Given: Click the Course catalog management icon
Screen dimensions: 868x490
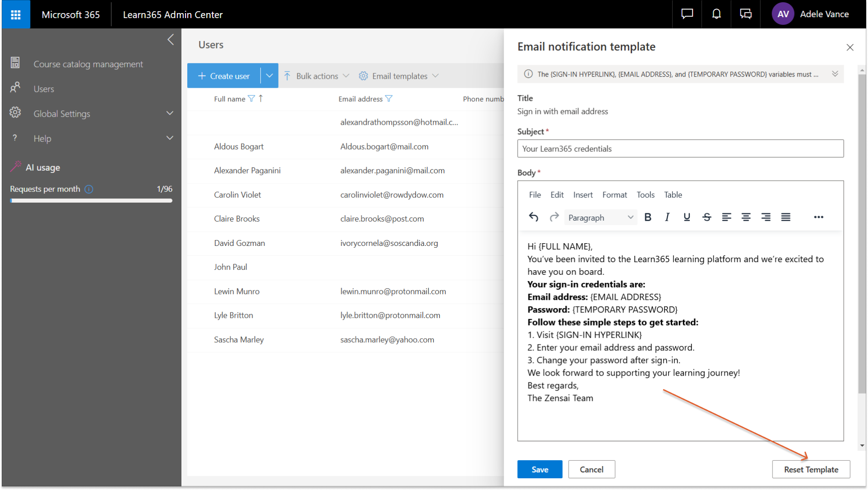Looking at the screenshot, I should pos(15,63).
